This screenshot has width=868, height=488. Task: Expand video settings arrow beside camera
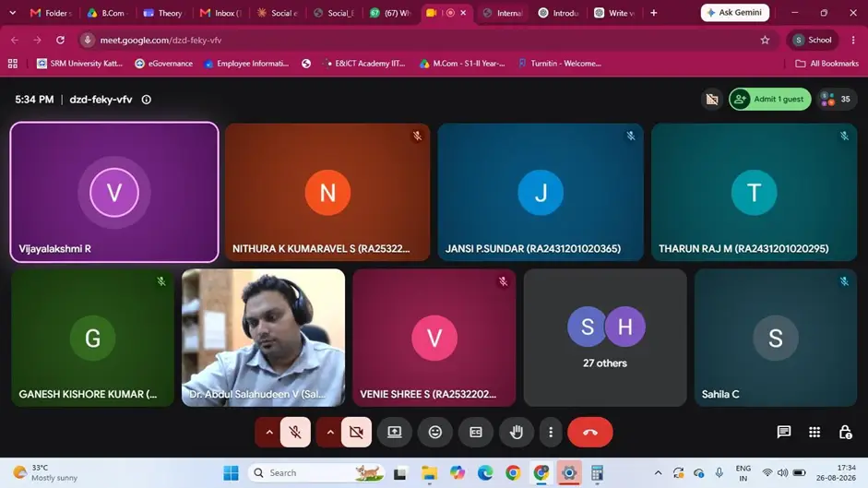(x=330, y=432)
